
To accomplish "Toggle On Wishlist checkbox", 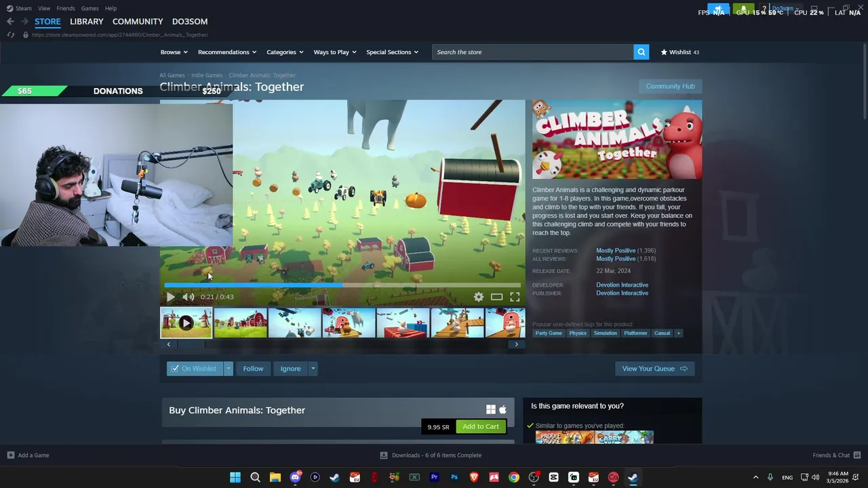I will coord(175,369).
